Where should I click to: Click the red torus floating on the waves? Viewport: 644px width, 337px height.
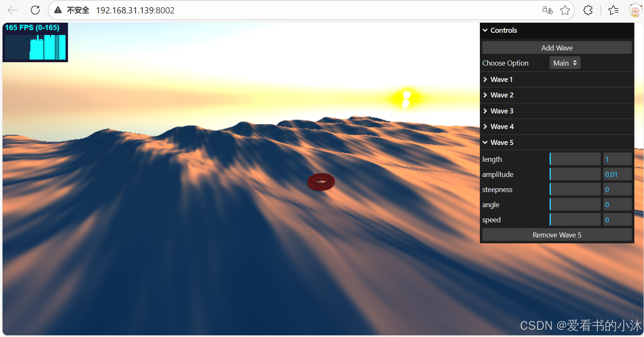(321, 182)
